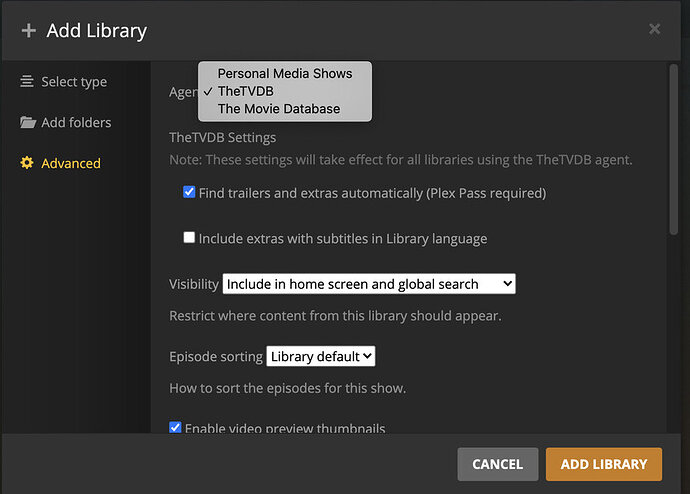
Task: Choose Personal Media Shows agent option
Action: [285, 73]
